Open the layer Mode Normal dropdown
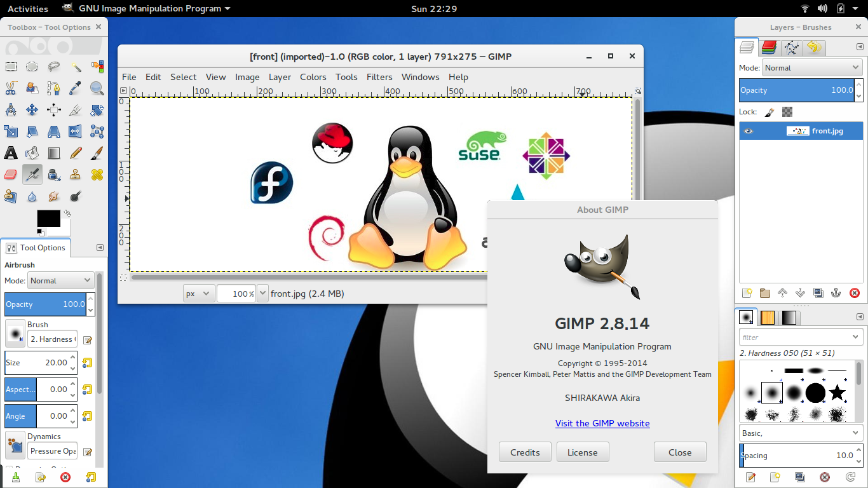The height and width of the screenshot is (488, 868). (x=813, y=67)
